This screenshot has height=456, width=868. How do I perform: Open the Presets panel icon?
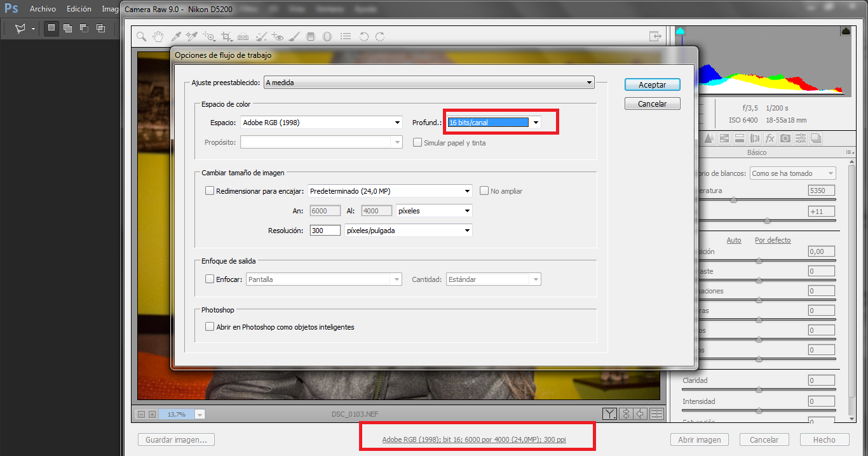pyautogui.click(x=801, y=138)
